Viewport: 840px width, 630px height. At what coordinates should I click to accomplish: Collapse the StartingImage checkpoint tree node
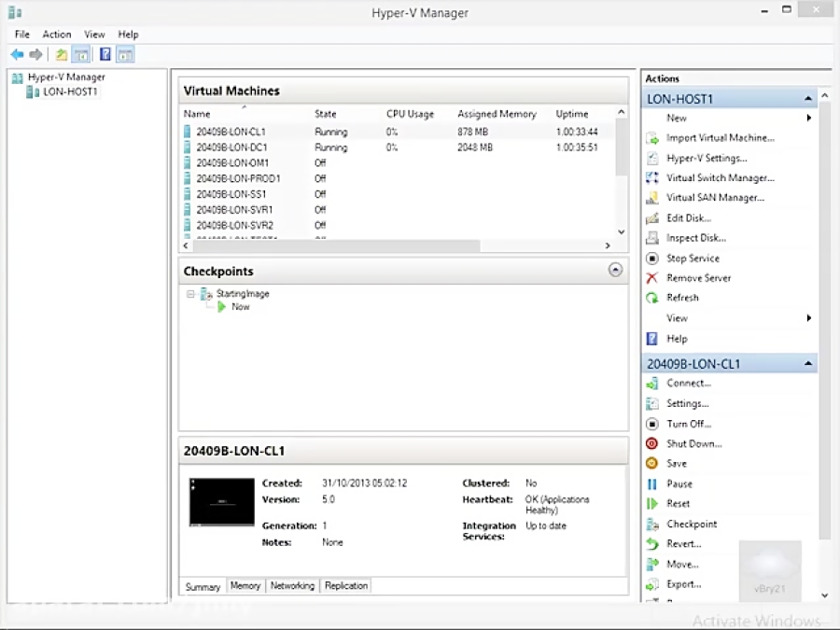[x=190, y=293]
